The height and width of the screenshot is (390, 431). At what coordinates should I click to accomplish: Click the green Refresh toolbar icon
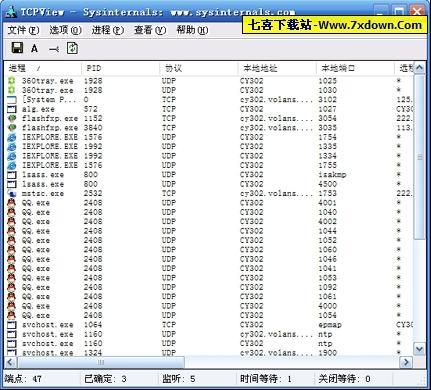click(72, 48)
